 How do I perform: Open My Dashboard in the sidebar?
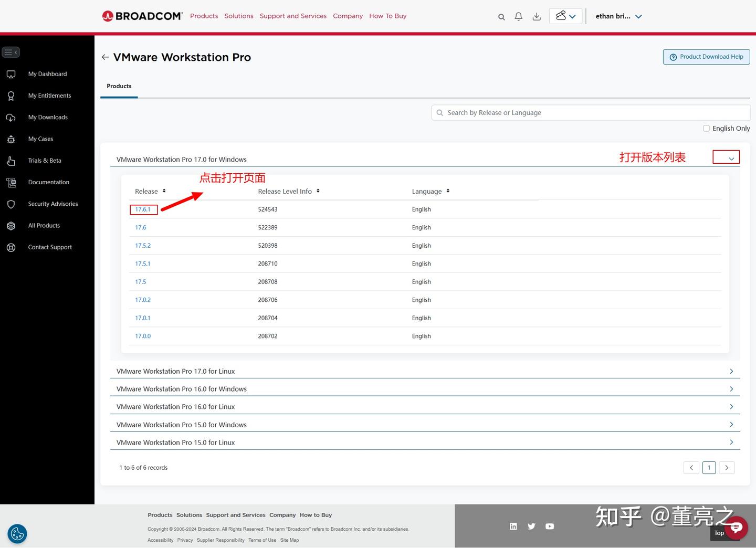click(47, 74)
